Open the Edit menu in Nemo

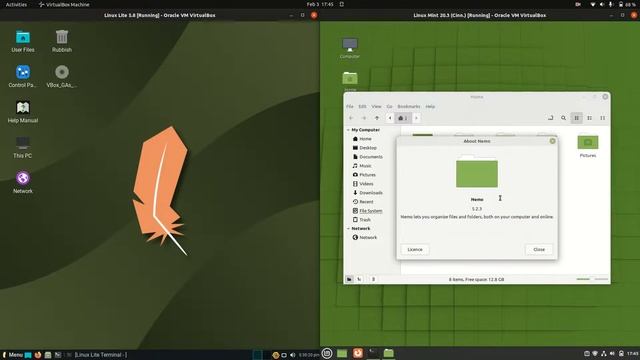(362, 107)
